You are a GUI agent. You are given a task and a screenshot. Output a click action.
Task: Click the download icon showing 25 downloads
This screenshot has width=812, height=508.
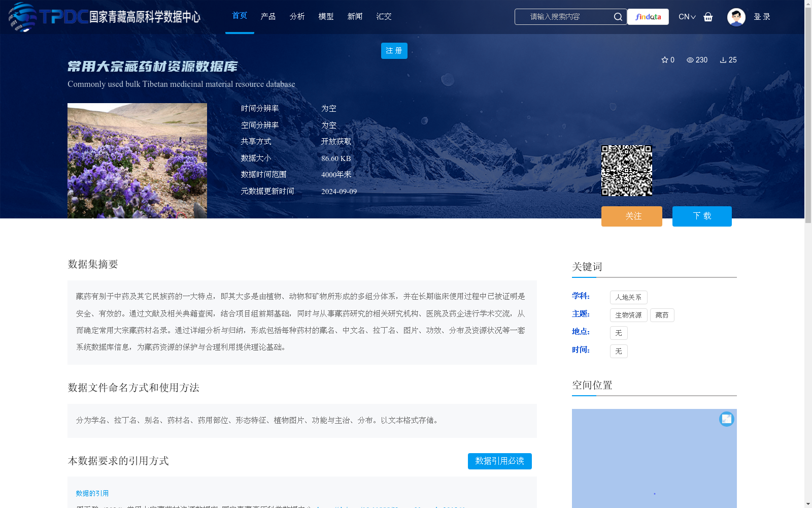724,60
